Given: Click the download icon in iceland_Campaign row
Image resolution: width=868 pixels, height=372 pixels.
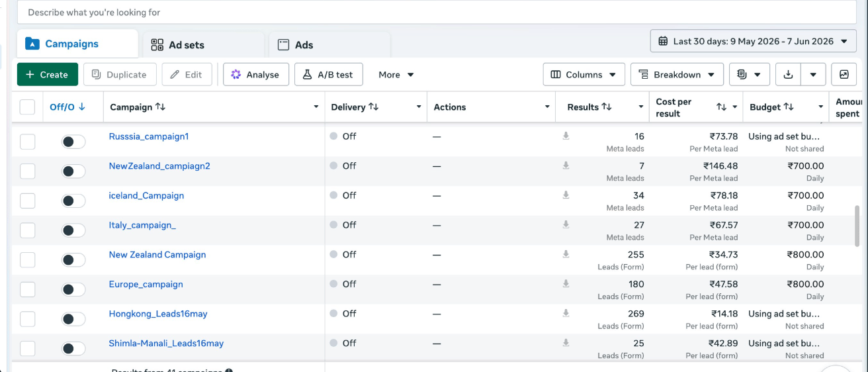Looking at the screenshot, I should 566,195.
